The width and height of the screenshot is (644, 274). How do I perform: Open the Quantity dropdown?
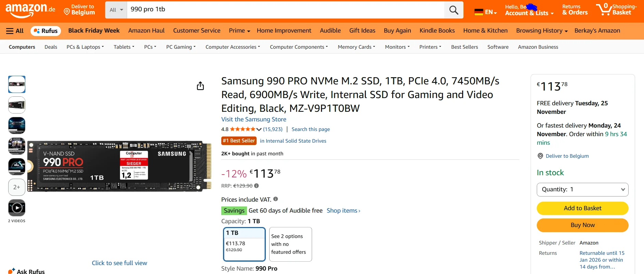click(x=582, y=190)
